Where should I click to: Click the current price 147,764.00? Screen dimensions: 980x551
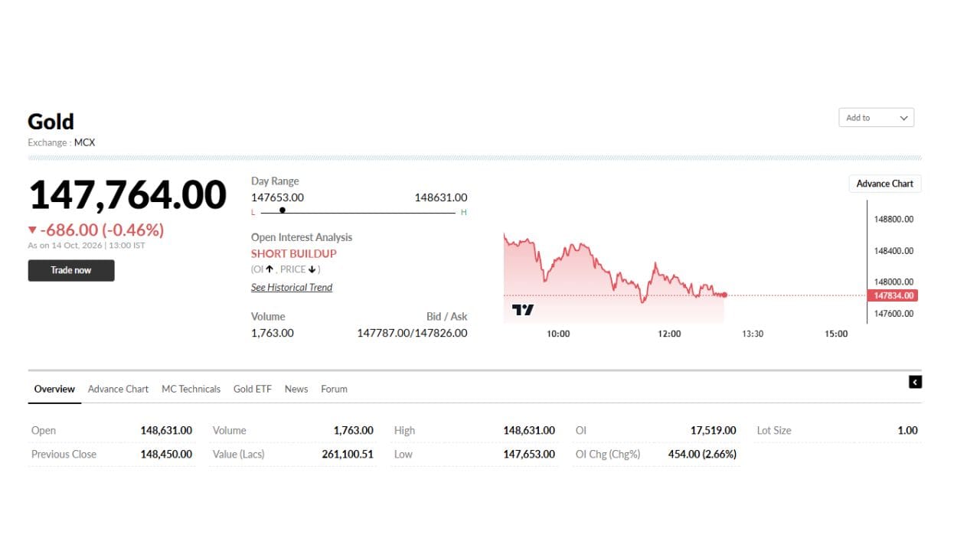(127, 195)
